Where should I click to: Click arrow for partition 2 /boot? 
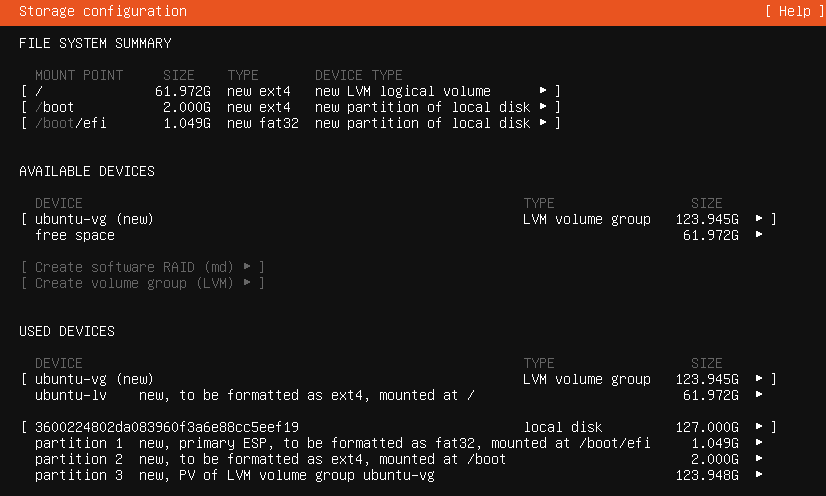click(759, 459)
